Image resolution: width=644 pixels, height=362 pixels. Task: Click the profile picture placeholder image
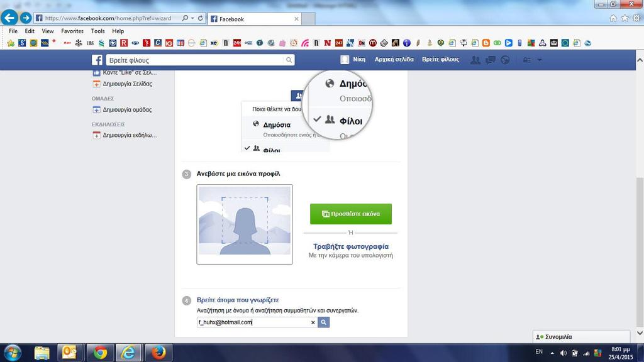tap(245, 224)
